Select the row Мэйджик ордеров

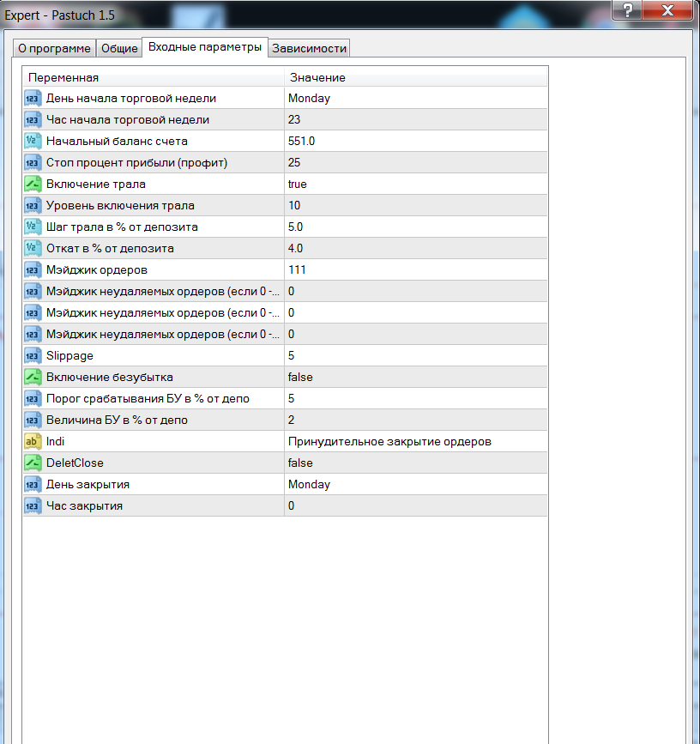tap(285, 270)
